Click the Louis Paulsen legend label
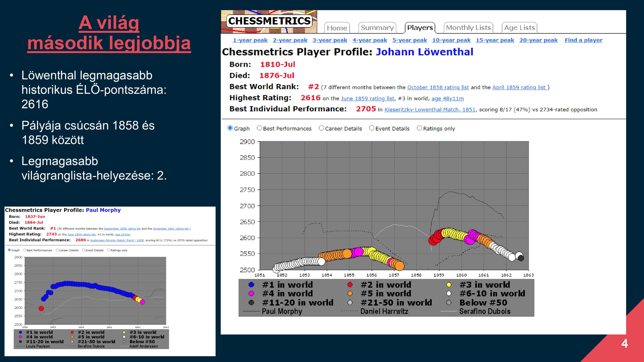The width and height of the screenshot is (644, 362). (38, 346)
